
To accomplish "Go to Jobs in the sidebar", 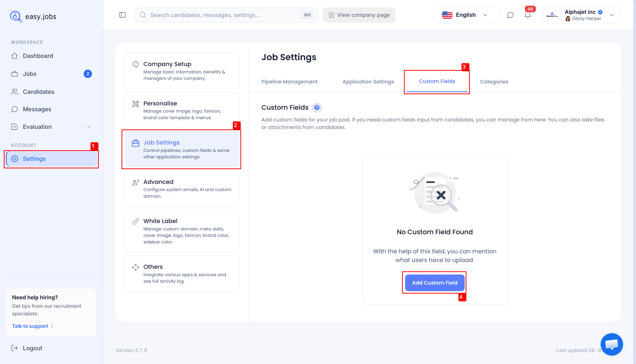I will pyautogui.click(x=51, y=74).
